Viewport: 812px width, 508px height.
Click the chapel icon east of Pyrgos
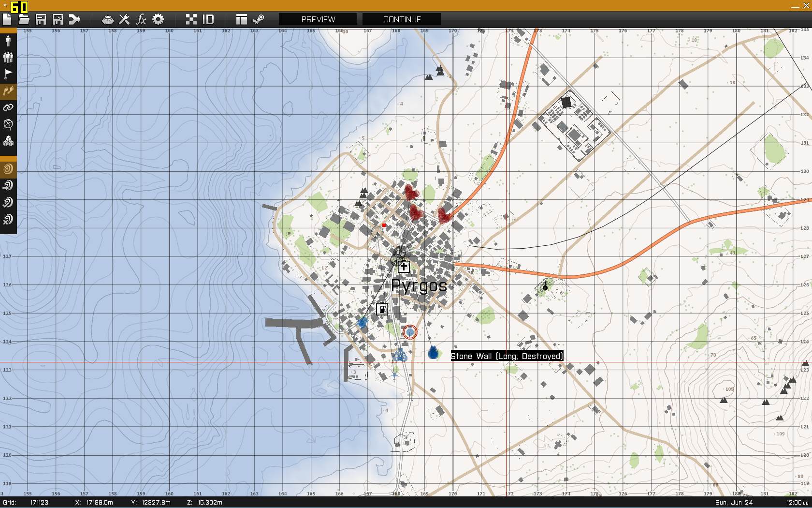[x=545, y=286]
